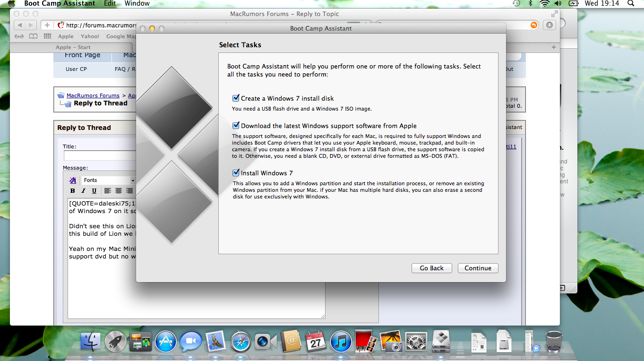The height and width of the screenshot is (361, 644).
Task: Open the Trash in the Dock
Action: pyautogui.click(x=554, y=341)
